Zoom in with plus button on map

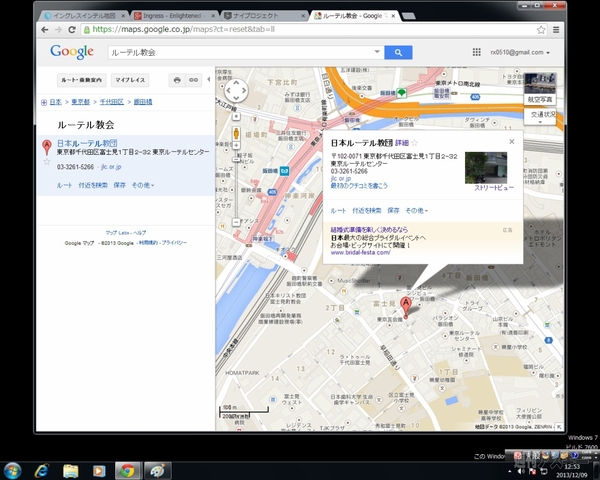(x=236, y=145)
